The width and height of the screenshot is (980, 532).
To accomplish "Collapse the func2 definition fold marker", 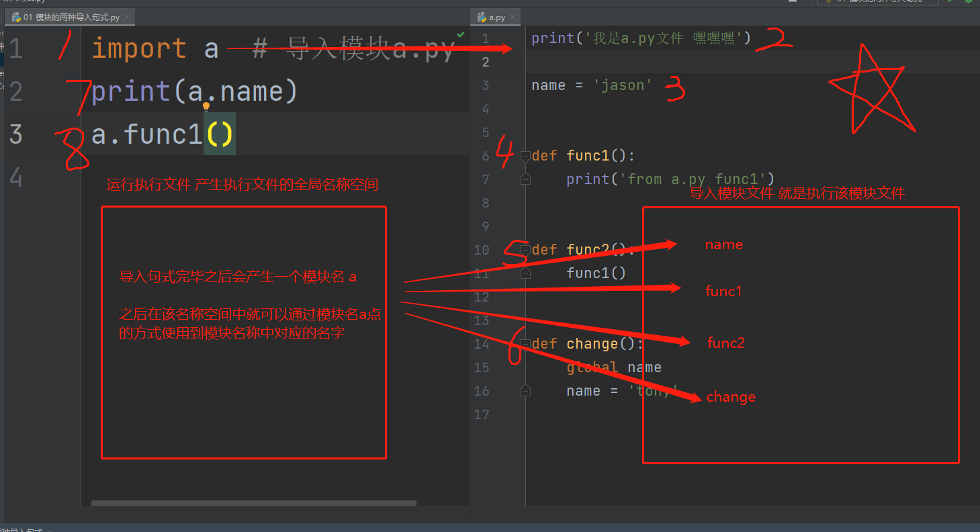I will click(x=525, y=250).
